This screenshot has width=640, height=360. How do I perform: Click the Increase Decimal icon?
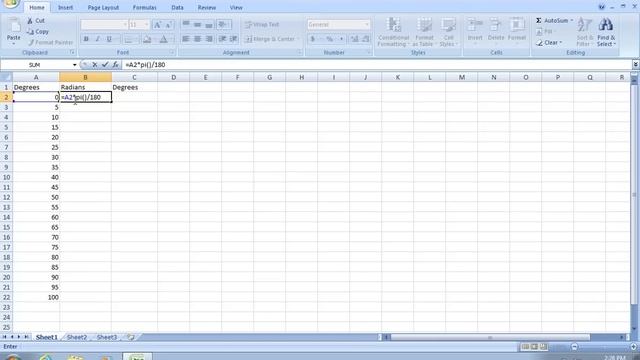[354, 39]
